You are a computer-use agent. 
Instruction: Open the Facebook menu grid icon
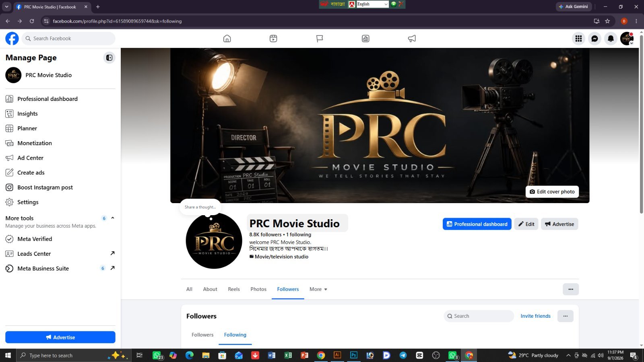coord(578,39)
